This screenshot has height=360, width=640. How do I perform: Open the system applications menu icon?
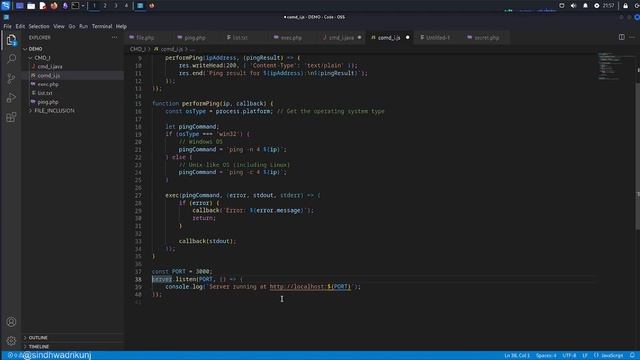(5, 6)
